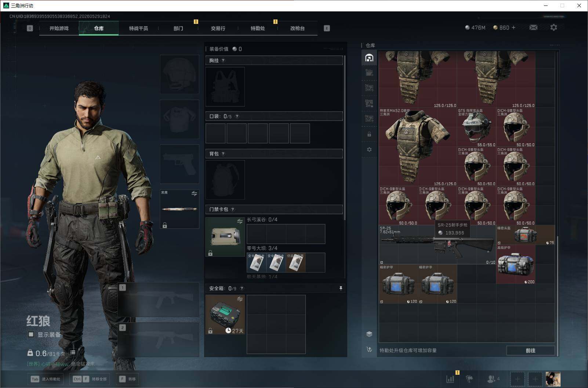Open help icon beside 门禁卡包
Viewport: 588px width, 388px height.
pyautogui.click(x=233, y=209)
